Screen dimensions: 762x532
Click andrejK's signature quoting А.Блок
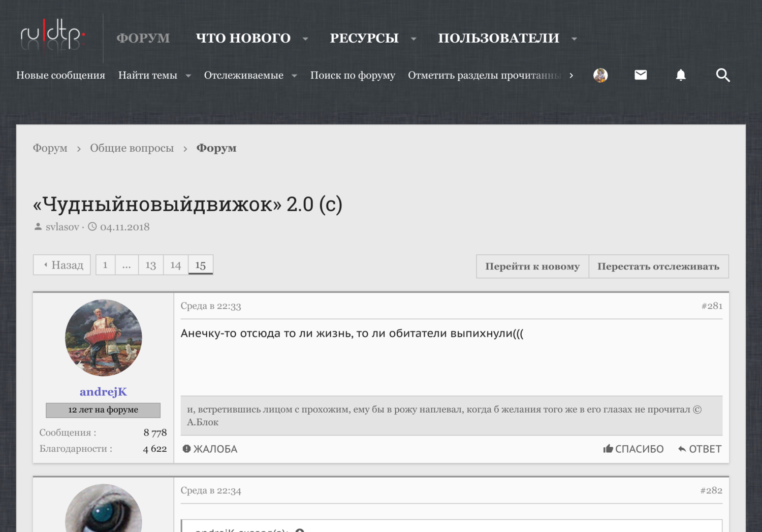[x=452, y=416]
